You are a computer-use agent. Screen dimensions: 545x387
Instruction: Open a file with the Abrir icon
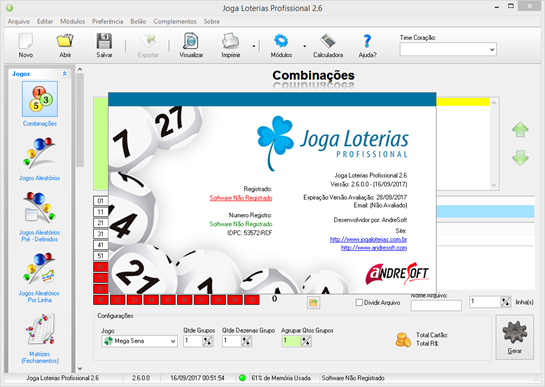tap(65, 45)
